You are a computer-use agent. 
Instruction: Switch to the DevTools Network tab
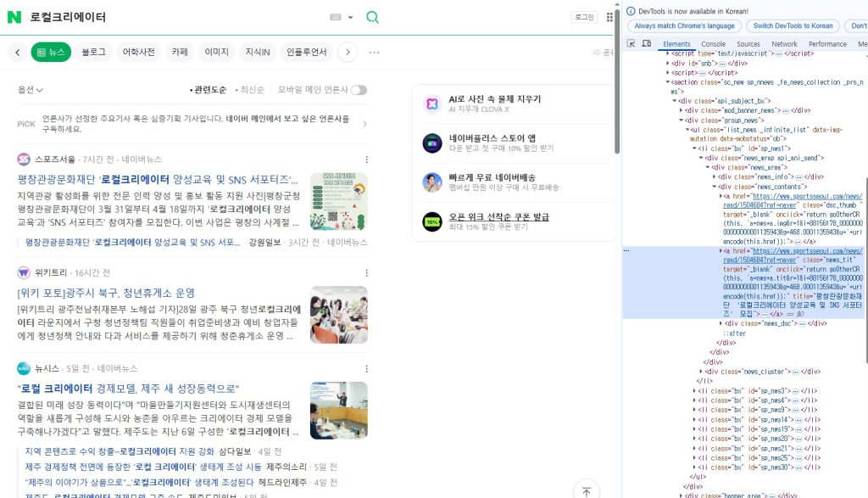pyautogui.click(x=784, y=44)
